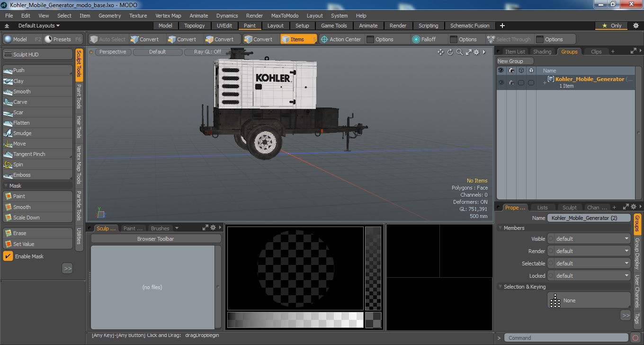
Task: Select the Carve sculpt tool
Action: point(38,102)
